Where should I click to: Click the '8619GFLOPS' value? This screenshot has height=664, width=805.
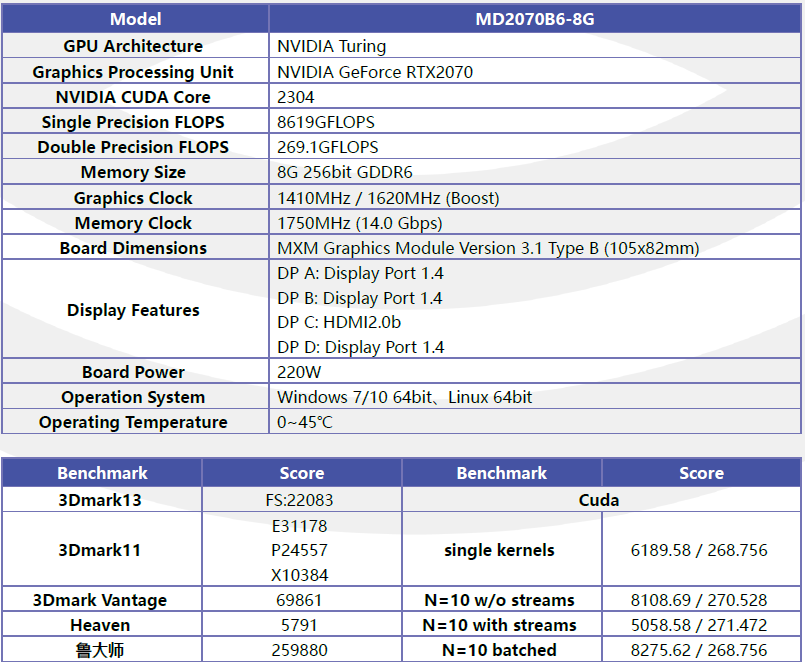pos(326,122)
